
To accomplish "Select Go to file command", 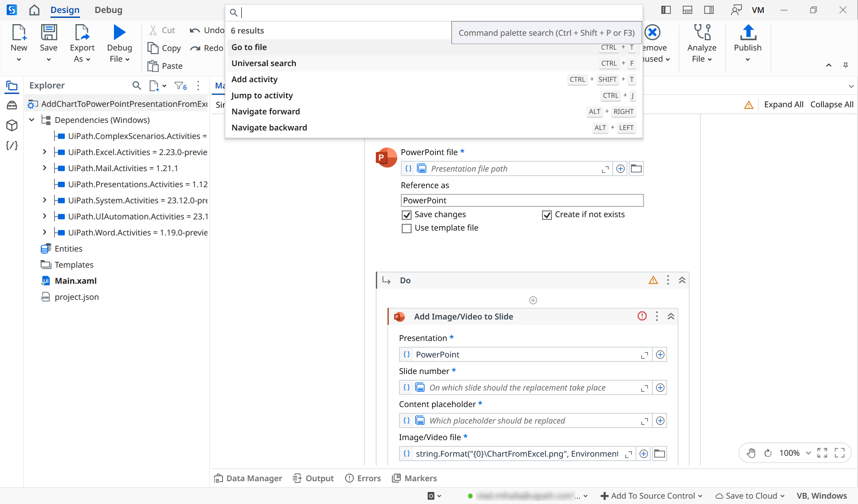I will [x=434, y=47].
